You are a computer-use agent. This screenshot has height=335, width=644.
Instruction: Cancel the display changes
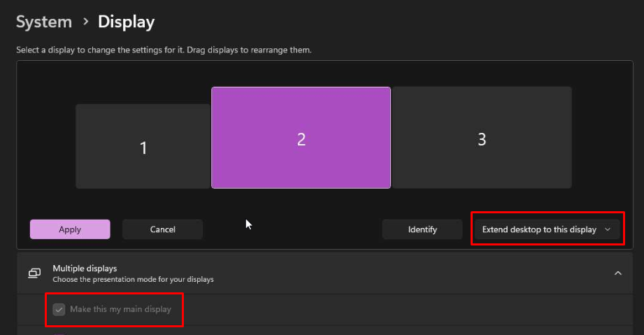click(162, 229)
